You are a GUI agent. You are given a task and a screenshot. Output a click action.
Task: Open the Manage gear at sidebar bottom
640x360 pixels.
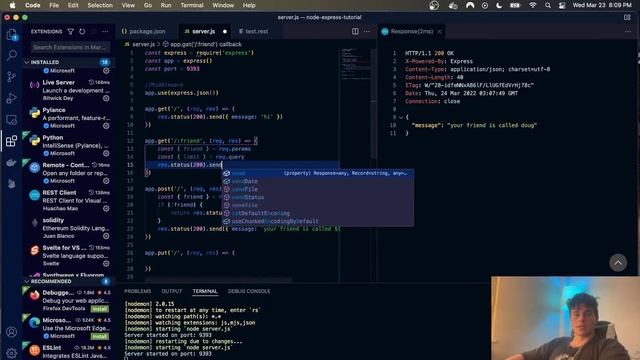point(11,353)
